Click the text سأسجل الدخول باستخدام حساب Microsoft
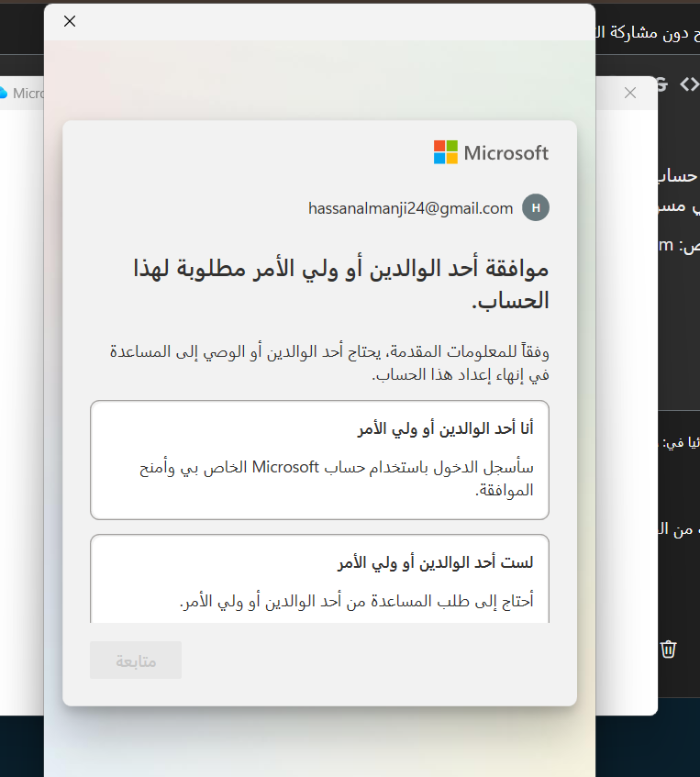This screenshot has width=700, height=777. coord(393,467)
